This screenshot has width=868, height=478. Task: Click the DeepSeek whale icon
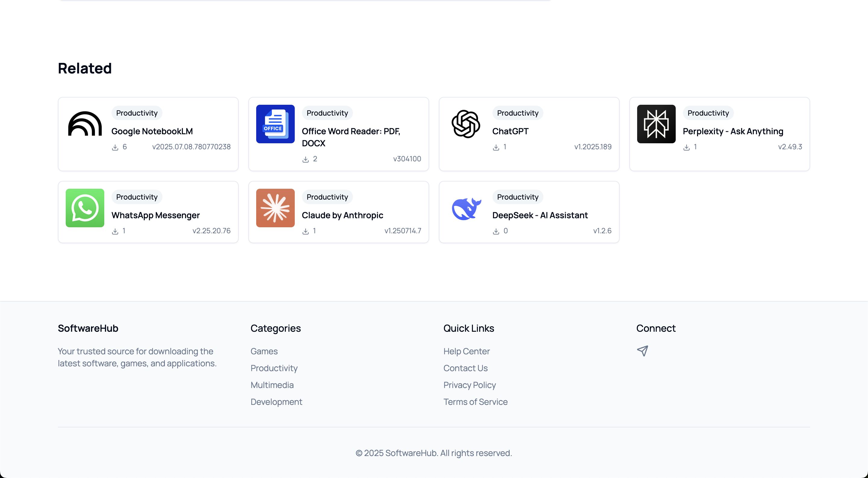[x=466, y=208]
